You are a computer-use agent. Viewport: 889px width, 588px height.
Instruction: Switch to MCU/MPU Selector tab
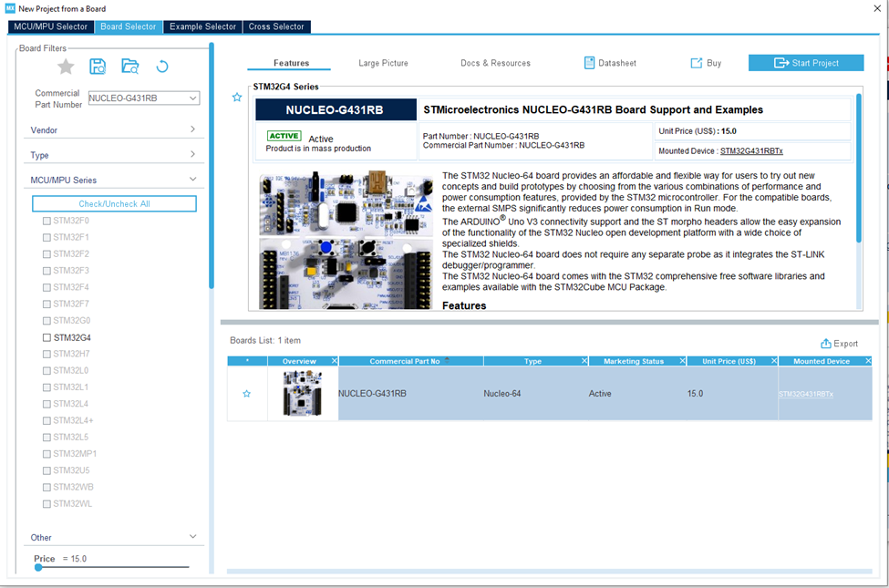point(50,26)
